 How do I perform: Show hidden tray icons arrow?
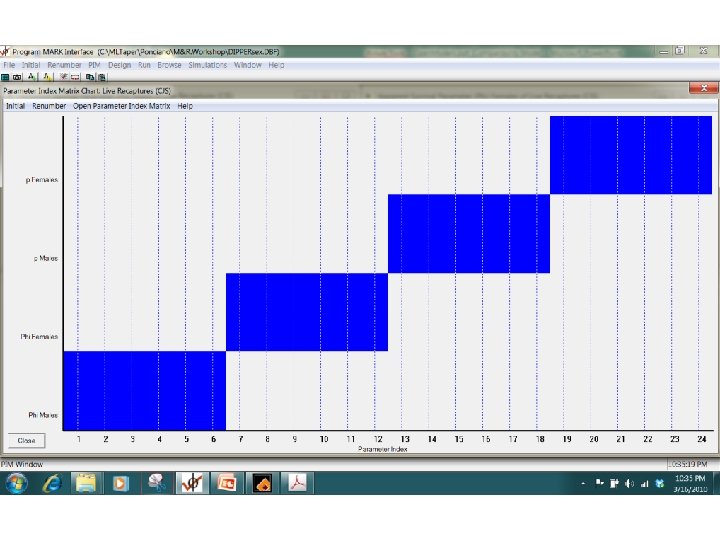pos(583,483)
